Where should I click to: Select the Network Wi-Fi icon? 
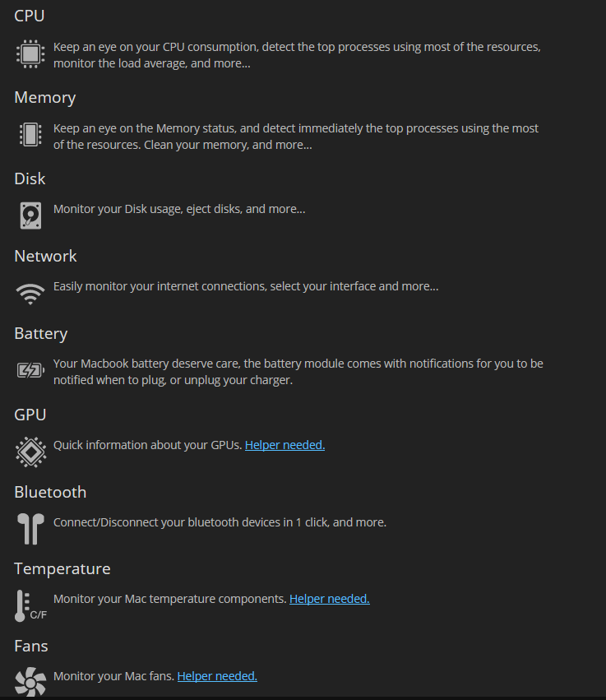click(x=30, y=293)
